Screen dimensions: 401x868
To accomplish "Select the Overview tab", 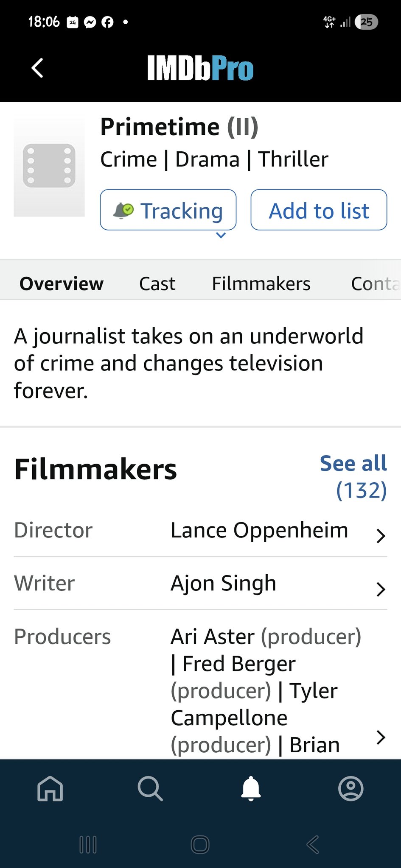I will [x=62, y=284].
